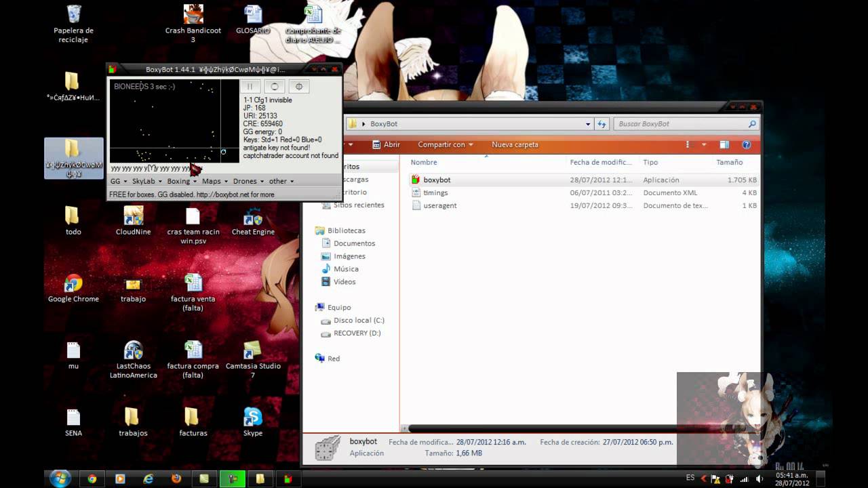Select the SENA file on desktop
The width and height of the screenshot is (868, 488).
point(73,422)
